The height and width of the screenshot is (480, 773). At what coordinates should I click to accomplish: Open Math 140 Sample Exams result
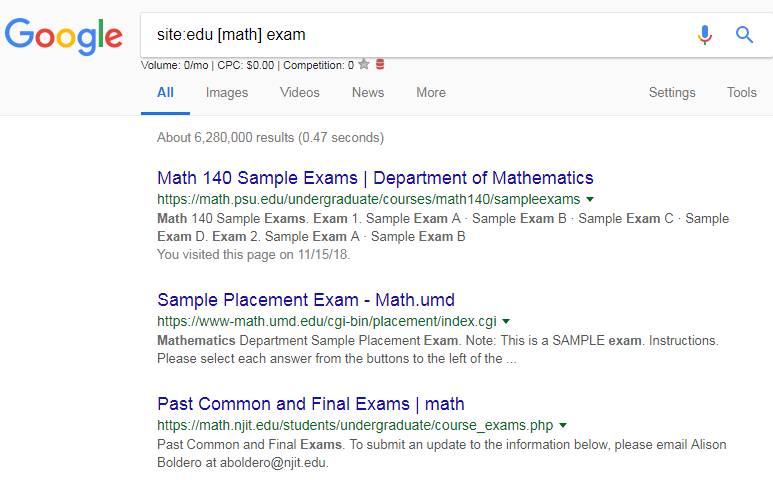pyautogui.click(x=375, y=178)
